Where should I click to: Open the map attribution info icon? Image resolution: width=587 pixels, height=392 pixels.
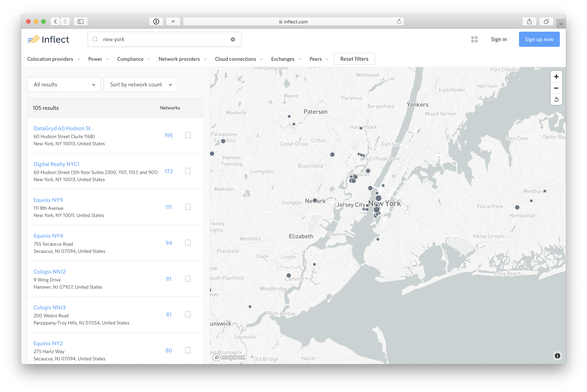point(557,355)
